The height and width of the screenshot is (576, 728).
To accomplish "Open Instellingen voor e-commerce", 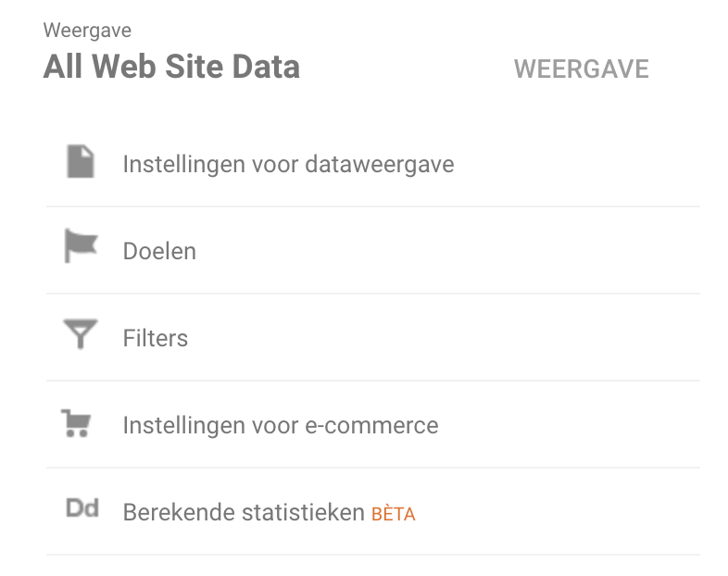I will 281,425.
